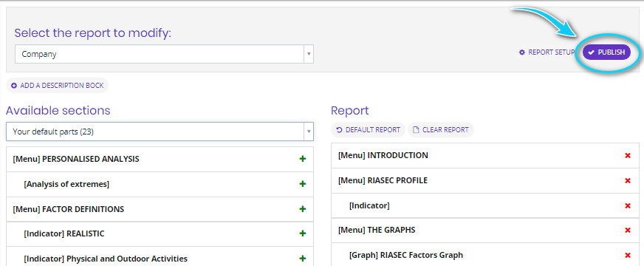644x266 pixels.
Task: Select '[Graph] RIASEC Factors Graph' row text
Action: pyautogui.click(x=405, y=256)
